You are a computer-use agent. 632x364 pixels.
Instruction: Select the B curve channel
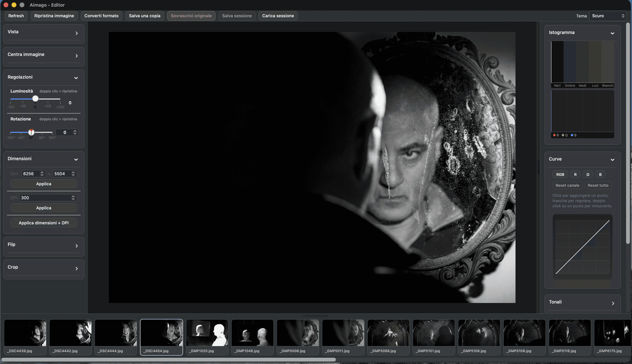click(x=600, y=175)
